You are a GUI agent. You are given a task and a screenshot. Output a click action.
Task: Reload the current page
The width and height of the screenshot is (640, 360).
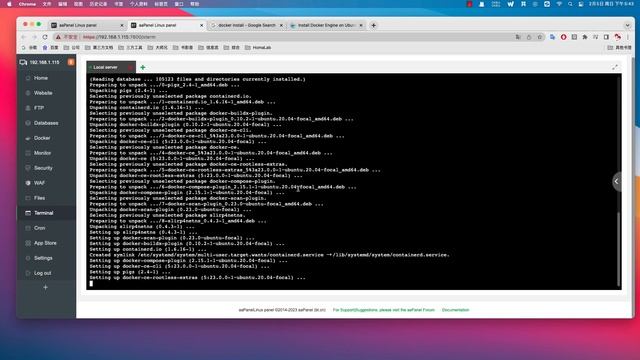[x=45, y=37]
